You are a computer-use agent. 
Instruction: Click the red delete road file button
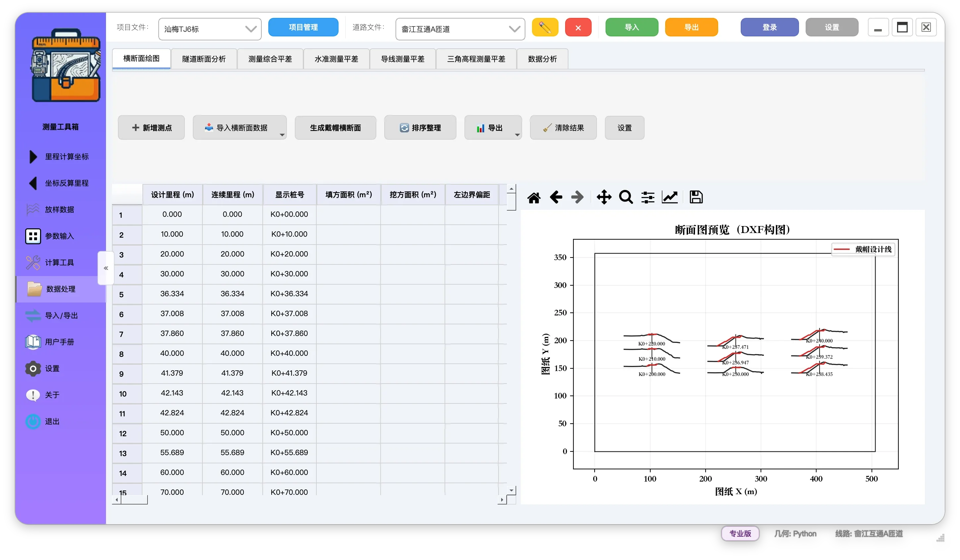coord(578,27)
